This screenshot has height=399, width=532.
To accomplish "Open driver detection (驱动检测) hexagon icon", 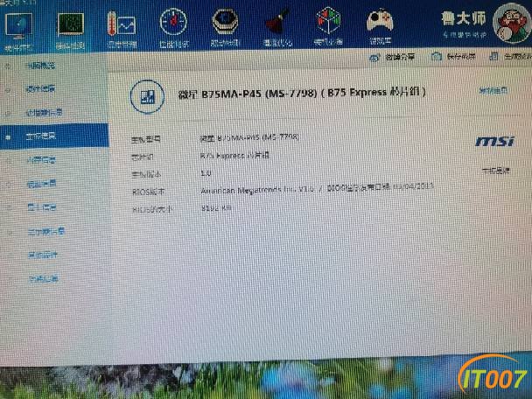I will 225,22.
